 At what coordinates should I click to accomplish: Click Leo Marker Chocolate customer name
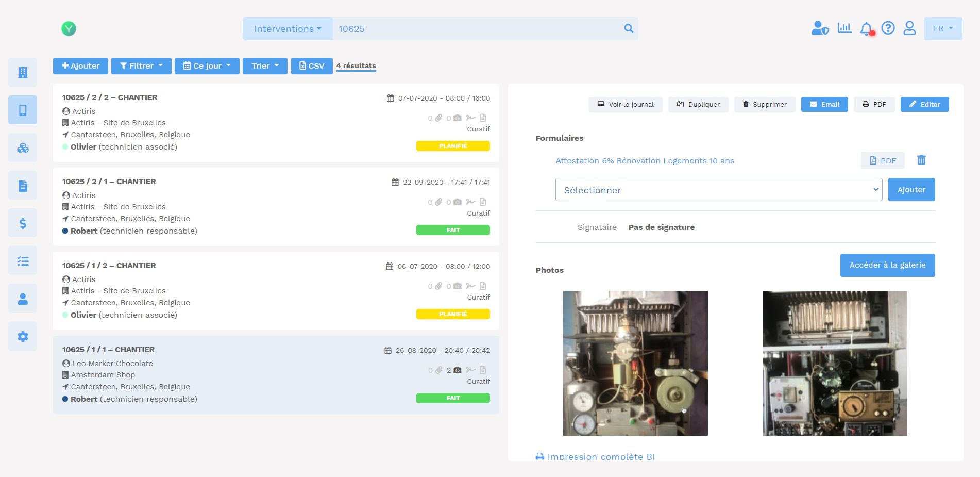(112, 364)
